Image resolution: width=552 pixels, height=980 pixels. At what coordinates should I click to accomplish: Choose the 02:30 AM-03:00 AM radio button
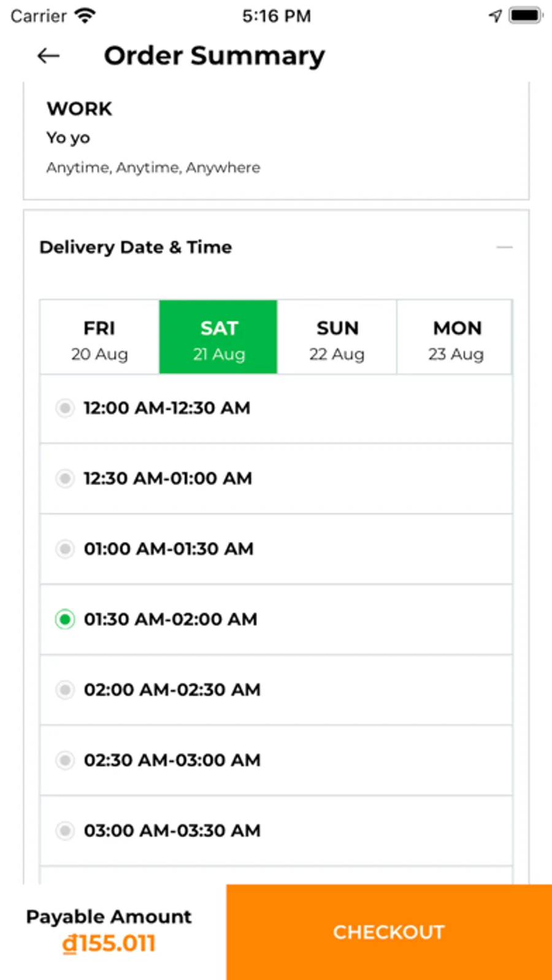pos(65,760)
